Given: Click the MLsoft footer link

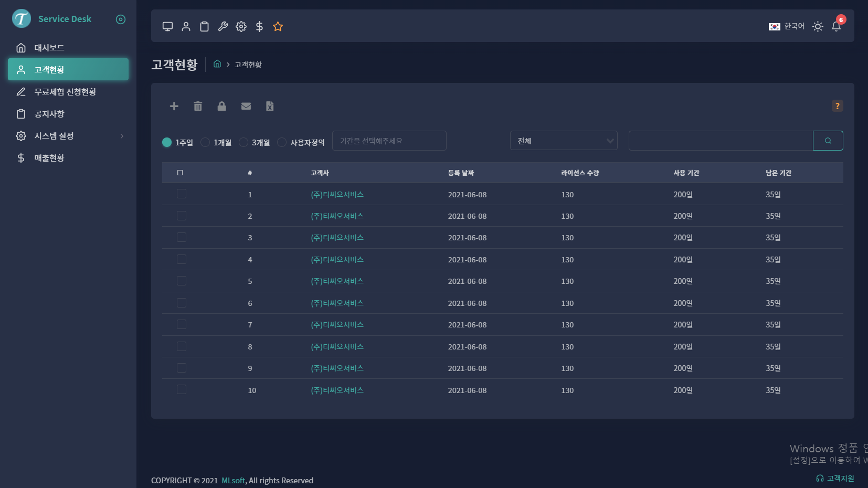Looking at the screenshot, I should click(x=234, y=480).
